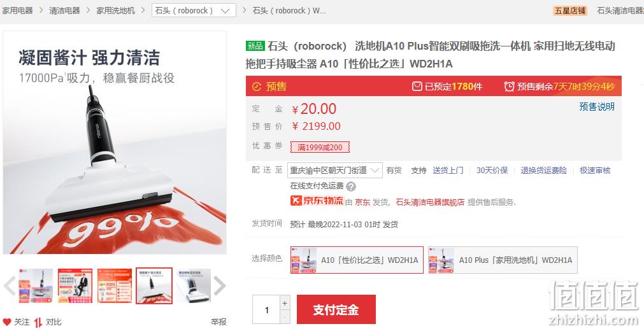Select the first product thumbnail image
The height and width of the screenshot is (331, 644).
36,286
